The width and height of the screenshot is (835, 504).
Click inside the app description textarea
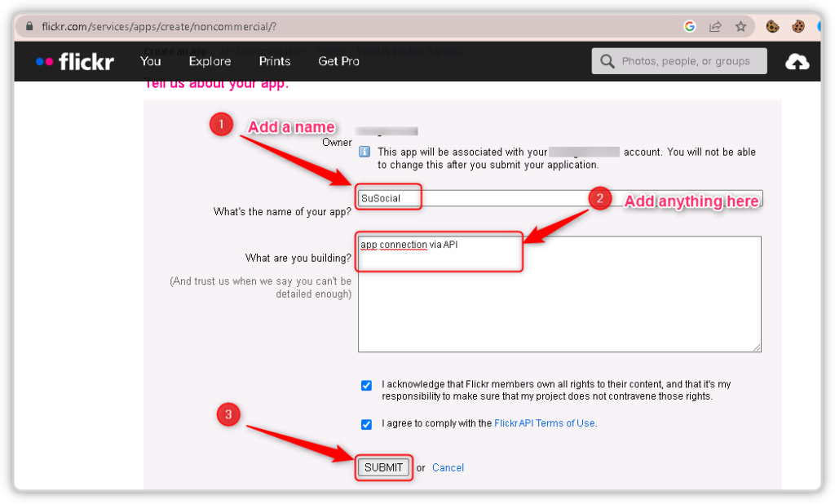559,294
